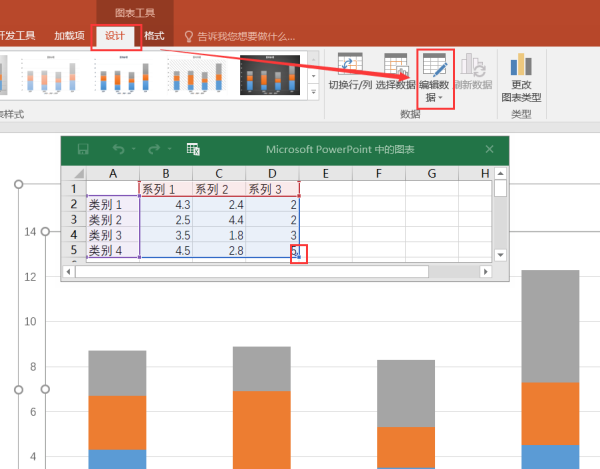600x469 pixels.
Task: Open the Add-ins (加载项) tab
Action: coord(69,35)
